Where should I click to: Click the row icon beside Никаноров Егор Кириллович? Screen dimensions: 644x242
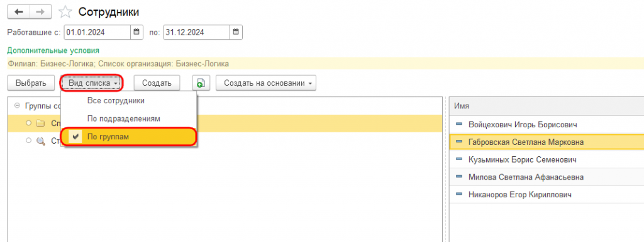pos(459,194)
